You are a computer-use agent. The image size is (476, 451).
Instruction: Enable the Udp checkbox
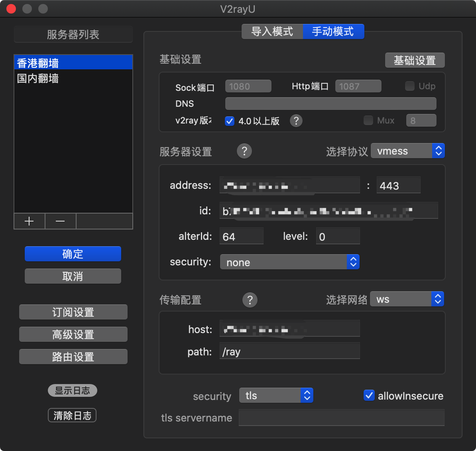(x=409, y=86)
